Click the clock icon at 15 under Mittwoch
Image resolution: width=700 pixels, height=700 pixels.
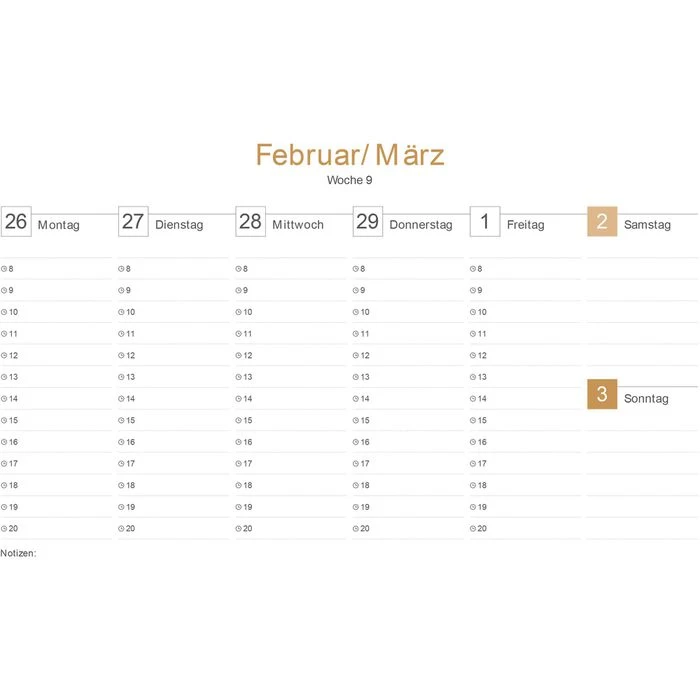(238, 421)
